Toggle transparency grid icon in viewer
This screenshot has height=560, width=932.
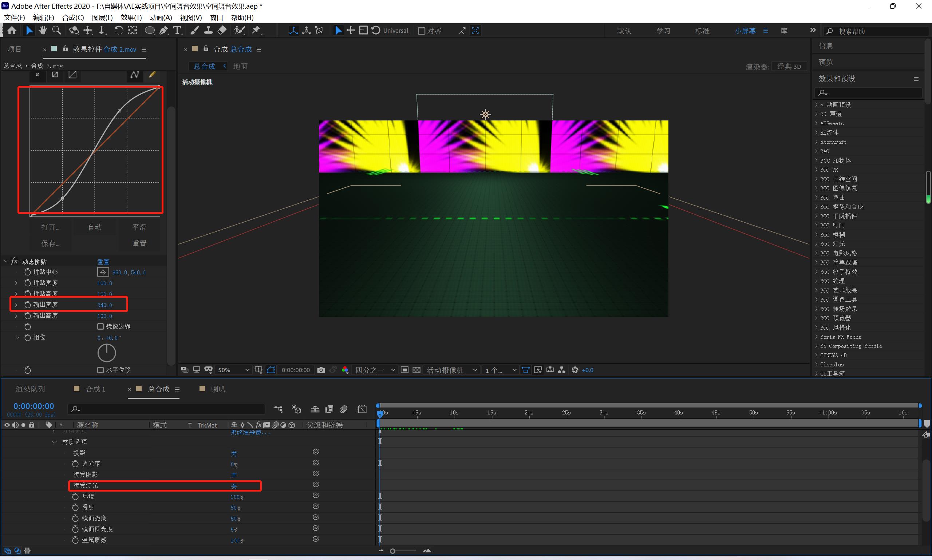416,370
